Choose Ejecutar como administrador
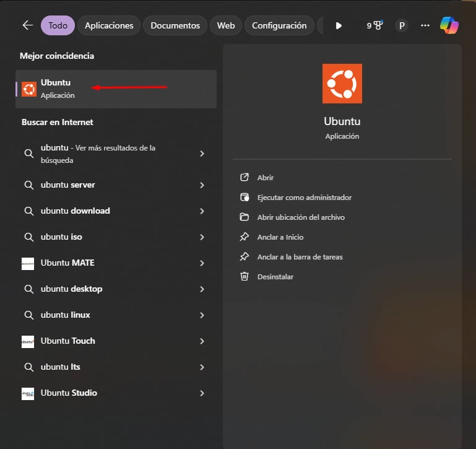 pyautogui.click(x=304, y=198)
